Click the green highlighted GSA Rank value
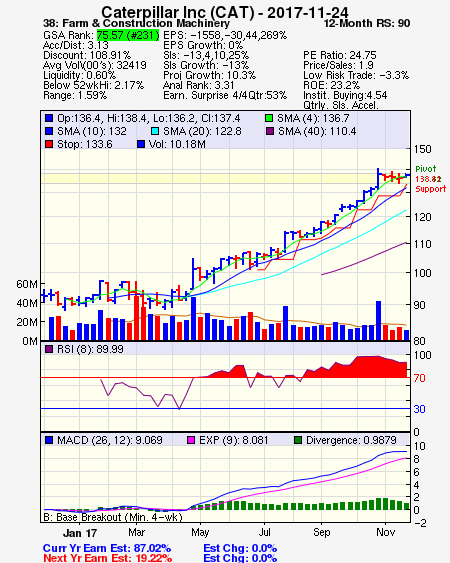Viewport: 450px width, 563px height. [x=128, y=35]
